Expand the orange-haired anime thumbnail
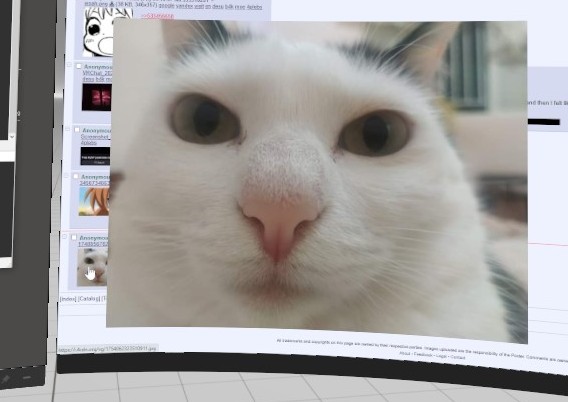This screenshot has width=568, height=402. click(94, 201)
